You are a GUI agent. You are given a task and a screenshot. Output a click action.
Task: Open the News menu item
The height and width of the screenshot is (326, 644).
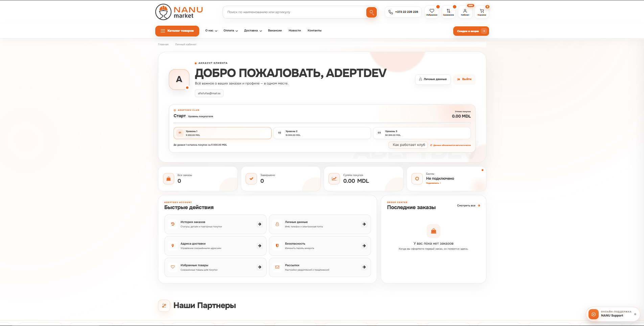click(x=295, y=30)
